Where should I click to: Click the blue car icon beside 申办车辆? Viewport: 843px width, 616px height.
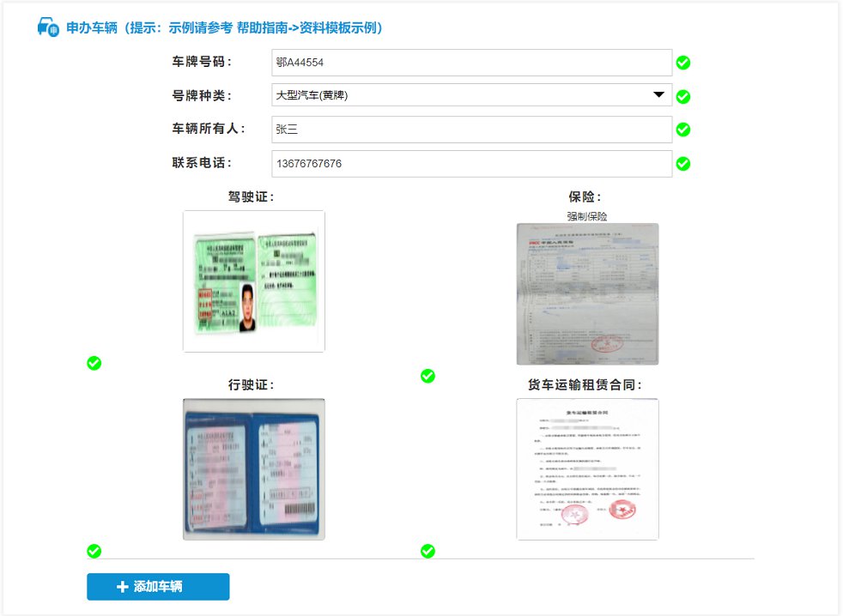tap(49, 27)
